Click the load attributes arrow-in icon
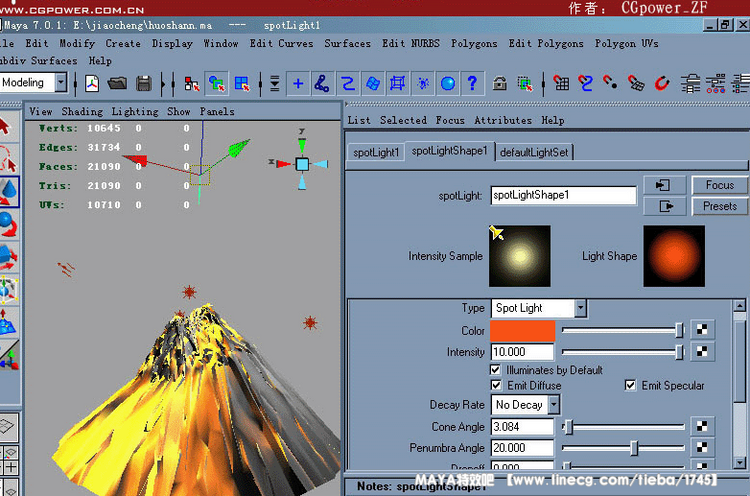Image resolution: width=750 pixels, height=496 pixels. pyautogui.click(x=663, y=185)
